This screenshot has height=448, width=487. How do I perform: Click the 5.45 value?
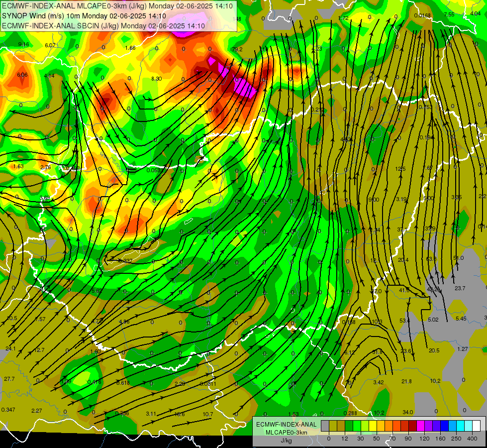pyautogui.click(x=461, y=319)
